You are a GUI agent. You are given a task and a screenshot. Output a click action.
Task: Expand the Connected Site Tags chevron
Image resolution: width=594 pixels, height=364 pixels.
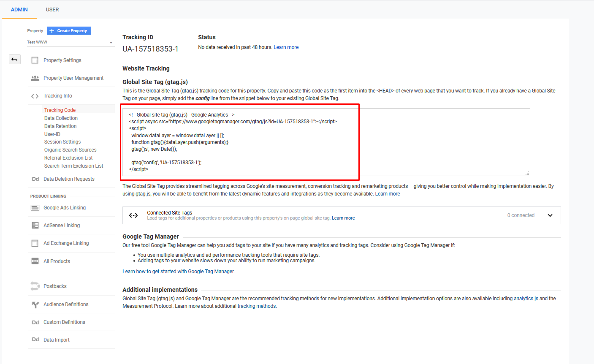[550, 215]
